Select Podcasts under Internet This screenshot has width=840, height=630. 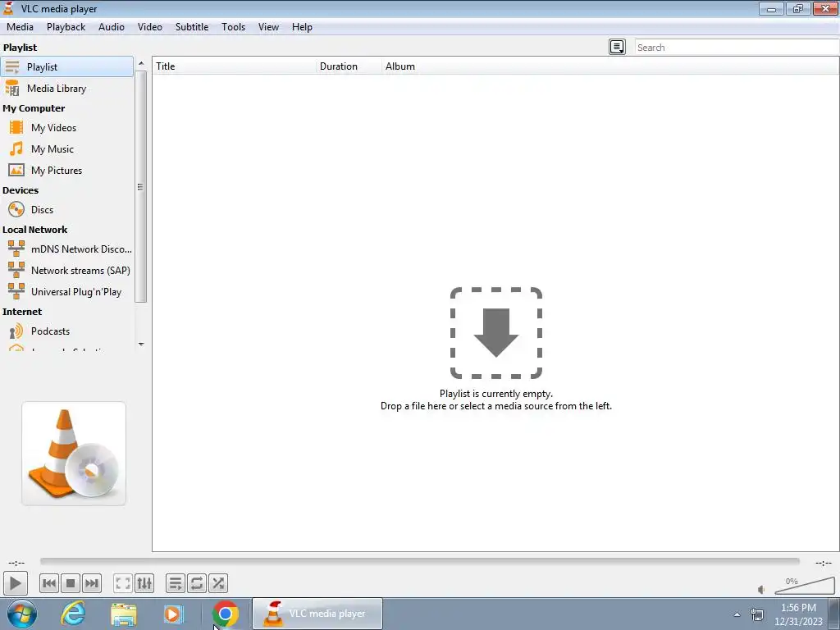click(67, 331)
